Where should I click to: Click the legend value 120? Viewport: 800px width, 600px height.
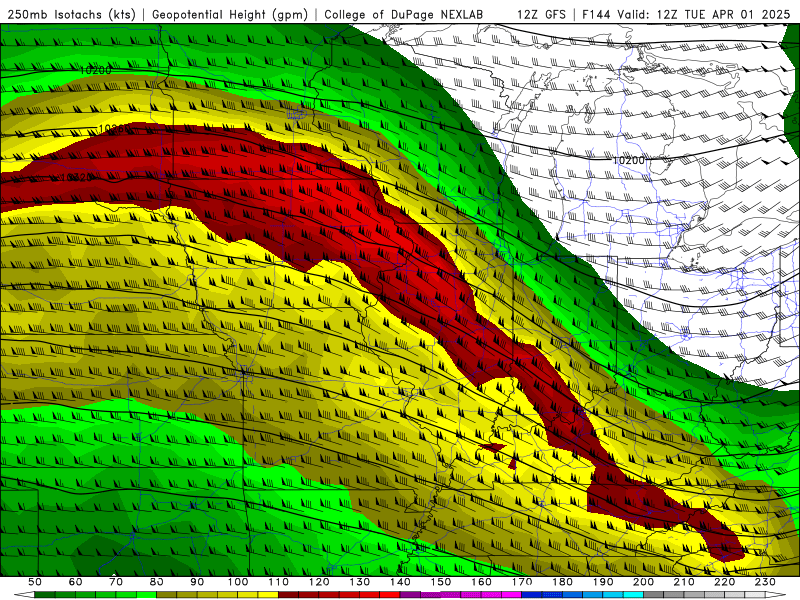coord(319,582)
